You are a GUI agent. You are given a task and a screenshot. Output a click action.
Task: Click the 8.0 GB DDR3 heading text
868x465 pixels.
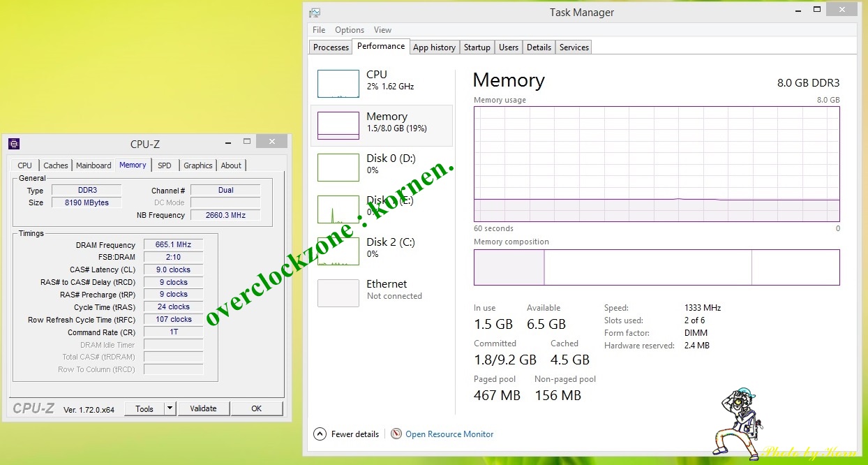coord(809,82)
